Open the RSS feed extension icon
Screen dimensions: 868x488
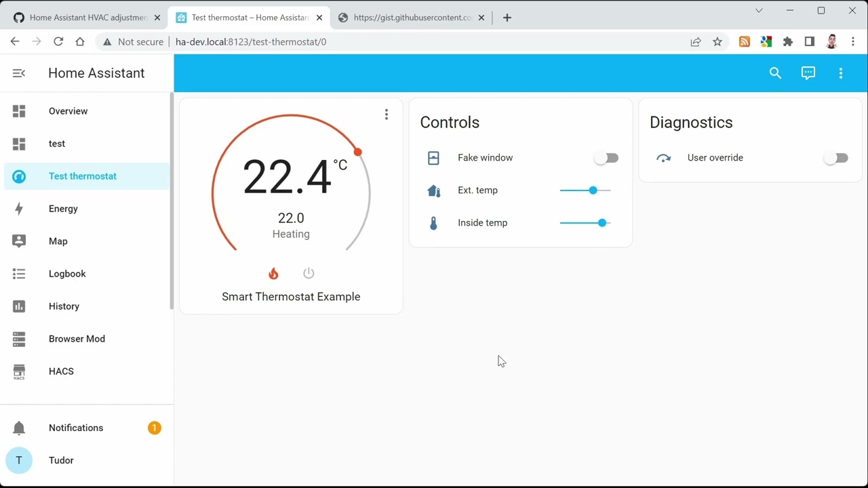coord(745,42)
